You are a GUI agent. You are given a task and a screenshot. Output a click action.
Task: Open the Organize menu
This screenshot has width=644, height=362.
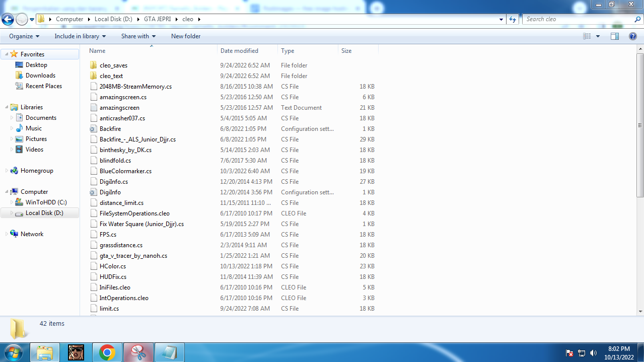pos(24,36)
